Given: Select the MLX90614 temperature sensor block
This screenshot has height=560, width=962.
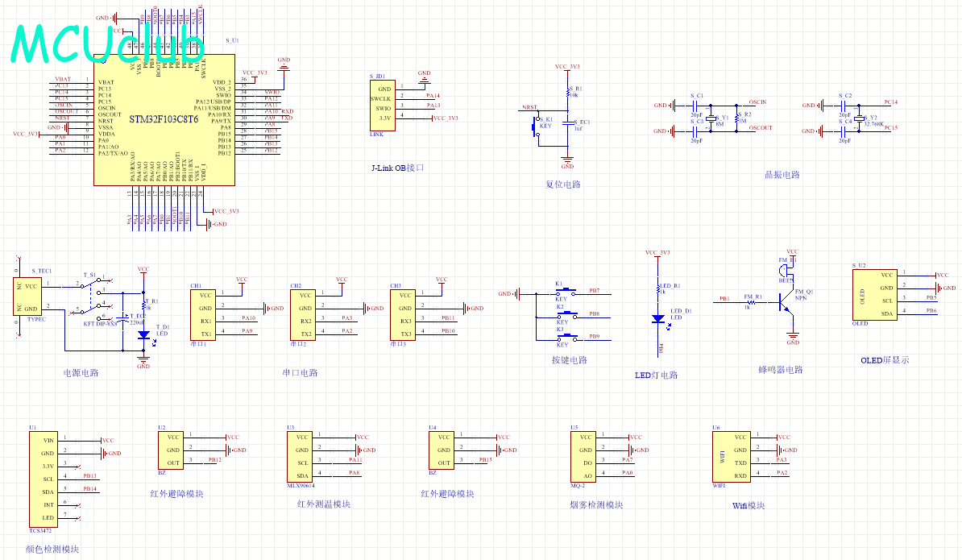Looking at the screenshot, I should 302,456.
